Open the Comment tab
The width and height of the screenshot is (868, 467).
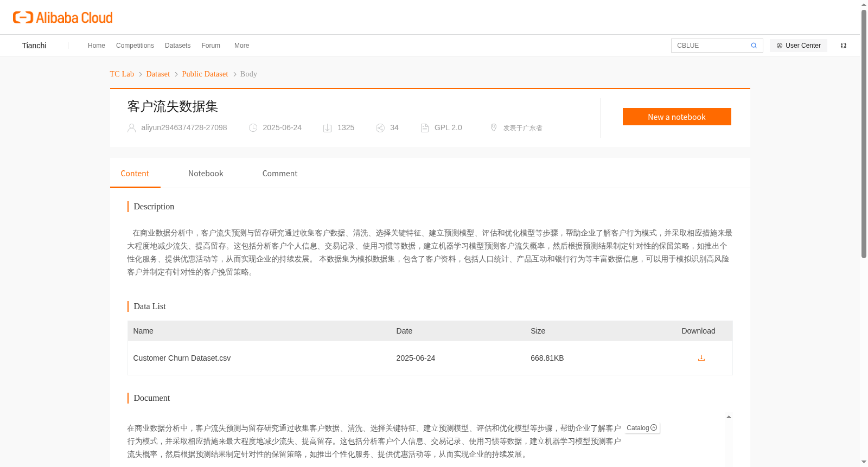pyautogui.click(x=280, y=174)
